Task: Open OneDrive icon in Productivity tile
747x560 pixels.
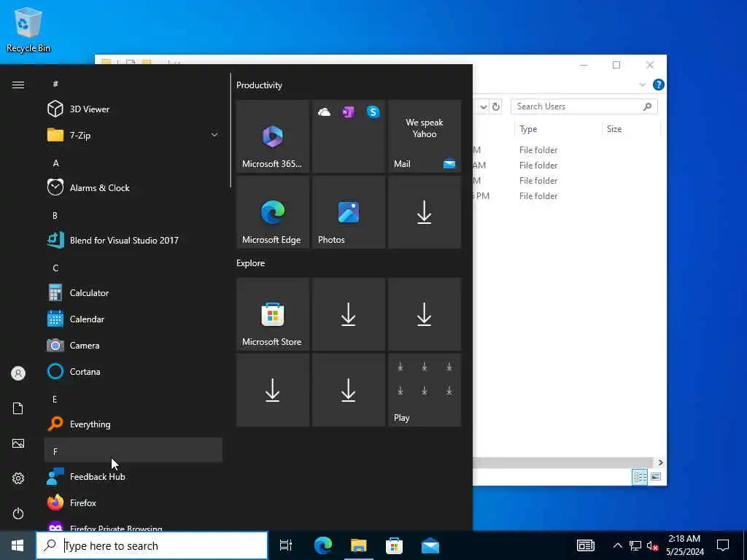Action: point(325,112)
